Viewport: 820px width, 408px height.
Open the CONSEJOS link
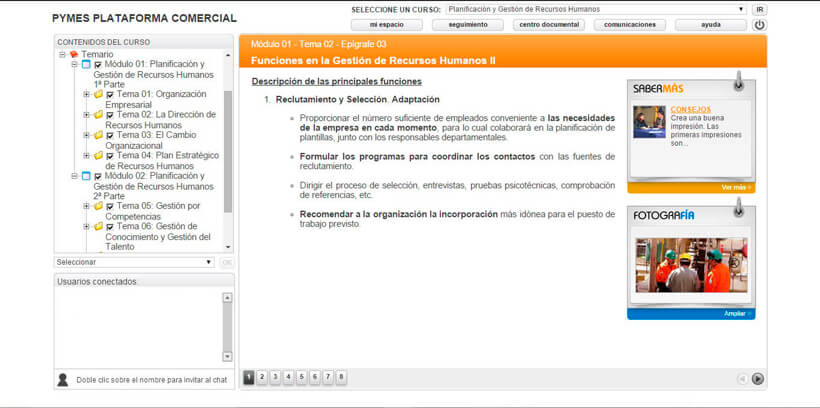691,110
